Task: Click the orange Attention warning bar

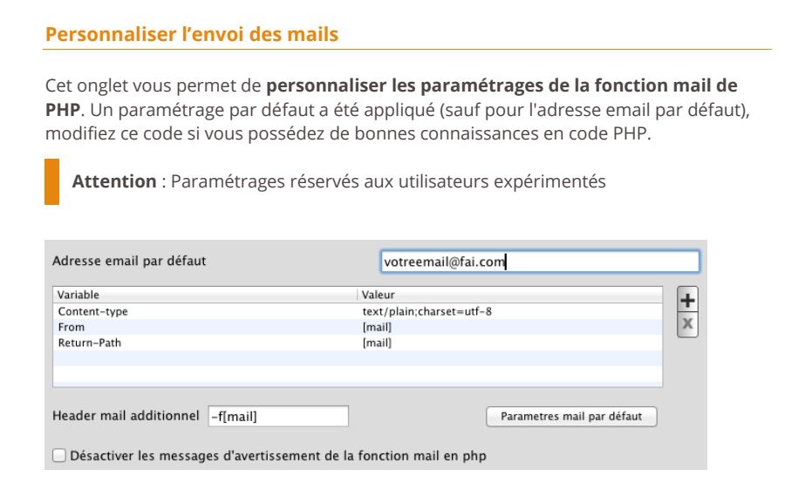Action: click(51, 182)
